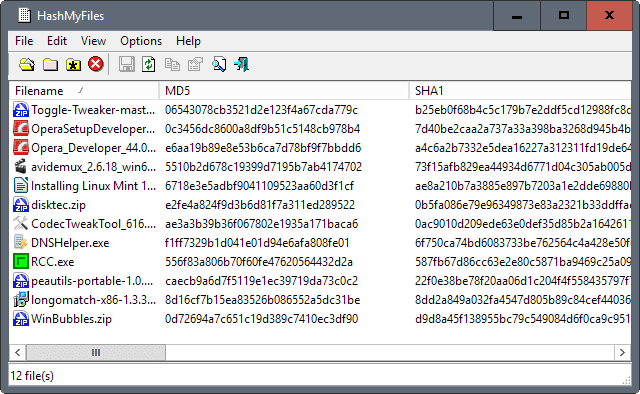Select the peautils-portable-1.0... filename

pyautogui.click(x=92, y=281)
